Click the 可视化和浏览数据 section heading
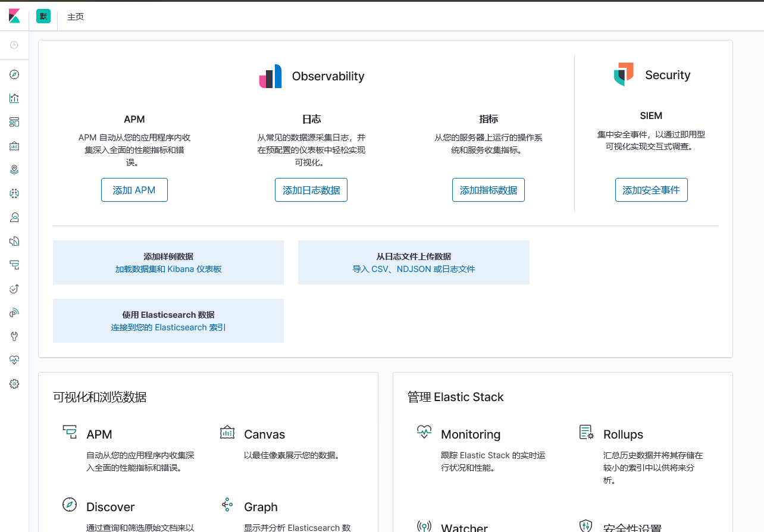Screen dimensions: 764x532 coord(100,397)
